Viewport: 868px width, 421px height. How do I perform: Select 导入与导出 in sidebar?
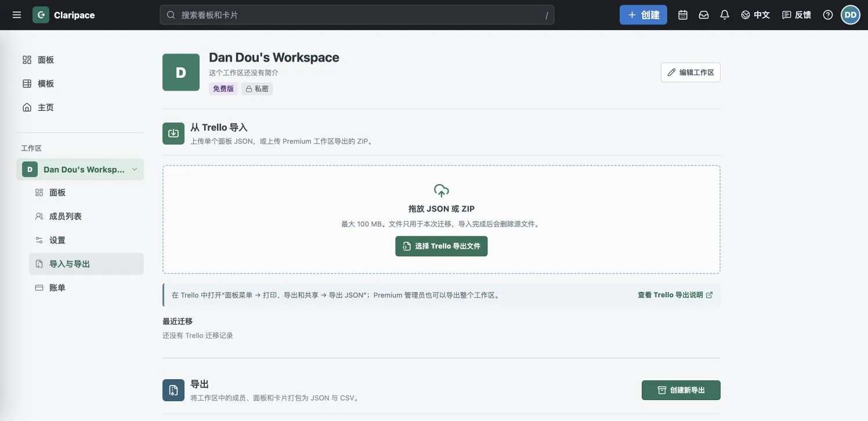click(x=86, y=264)
